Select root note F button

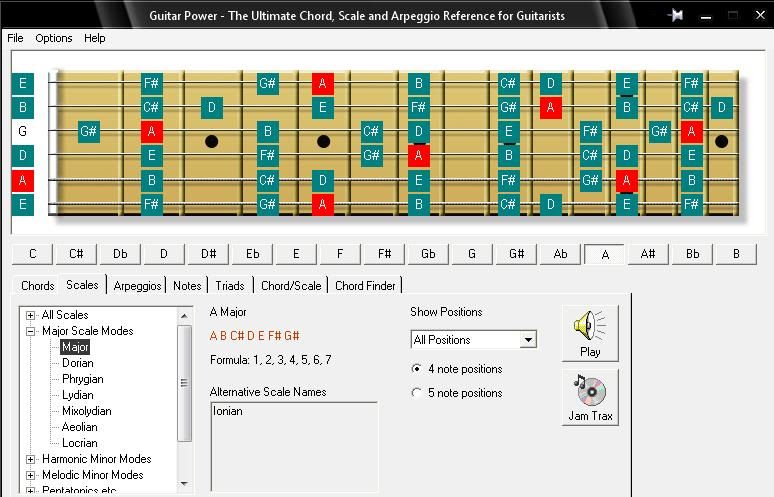[x=340, y=254]
